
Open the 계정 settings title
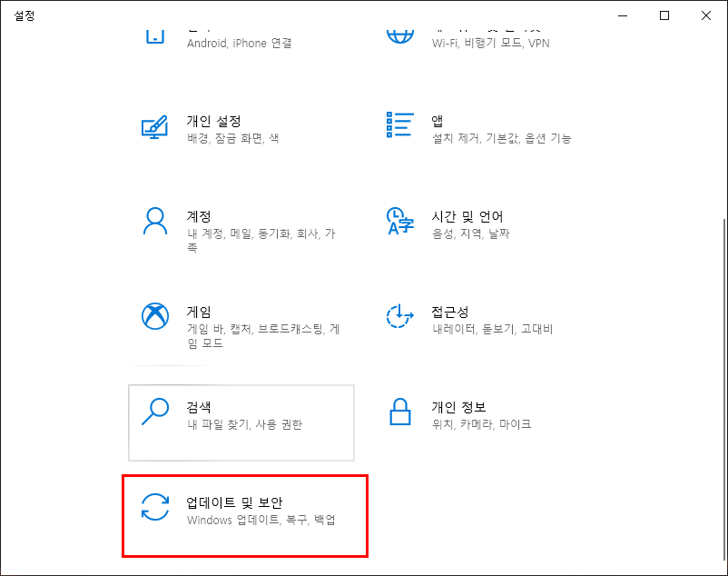click(199, 216)
